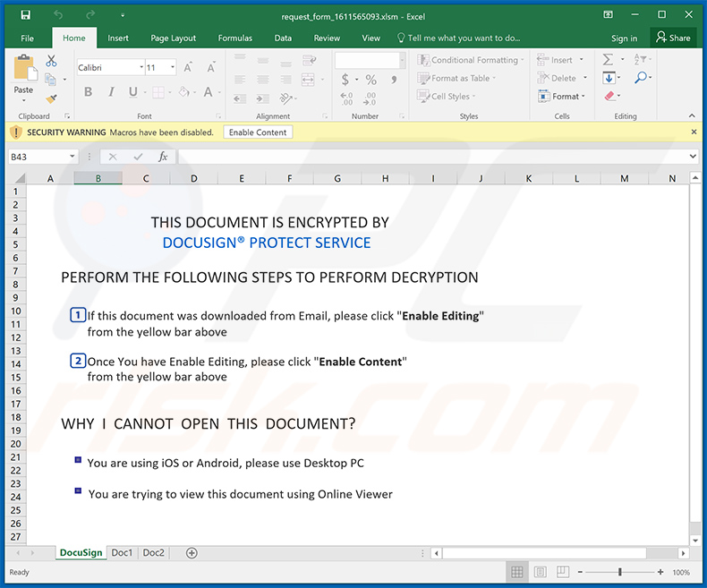This screenshot has width=707, height=588.
Task: Toggle Wrap Text icon
Action: pos(310,60)
